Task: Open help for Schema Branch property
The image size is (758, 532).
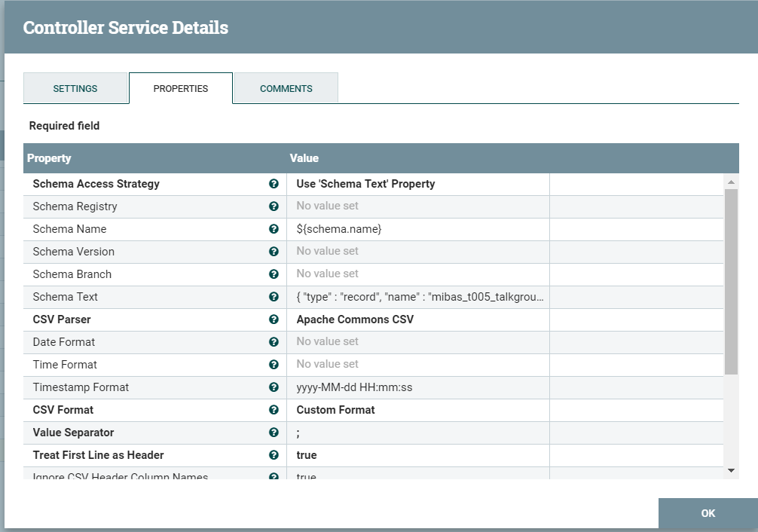Action: coord(274,274)
